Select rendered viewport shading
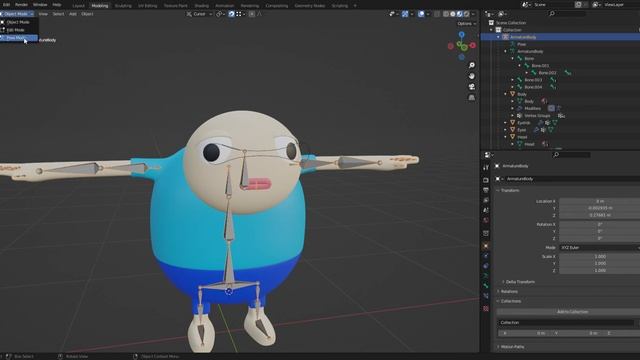Image resolution: width=640 pixels, height=360 pixels. click(x=467, y=14)
